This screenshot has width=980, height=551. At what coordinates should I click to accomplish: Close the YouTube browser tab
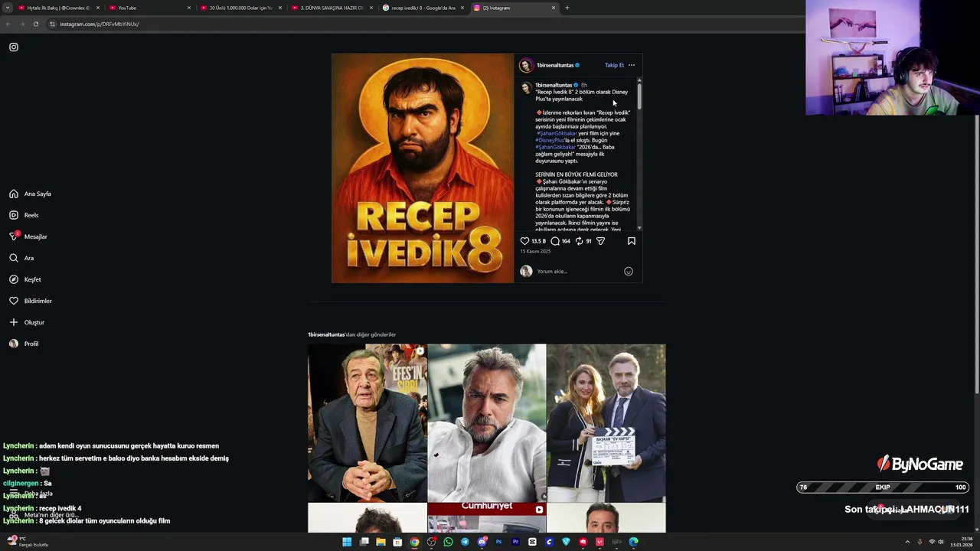(x=189, y=8)
